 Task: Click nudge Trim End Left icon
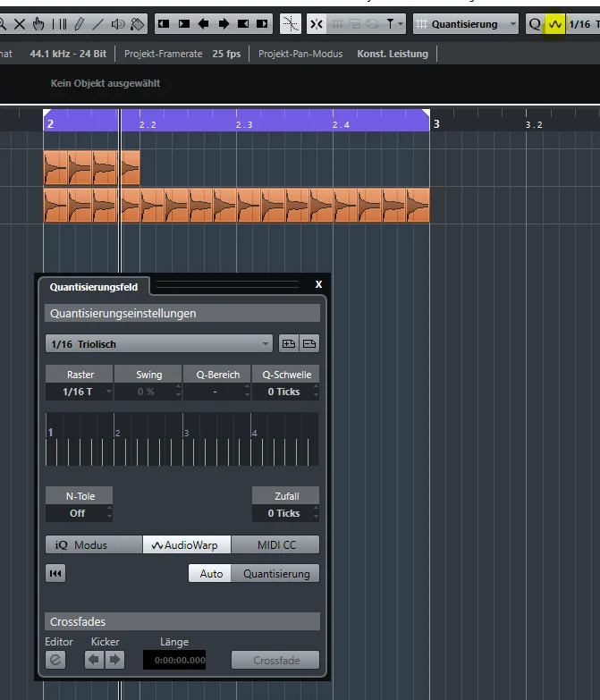coord(243,23)
